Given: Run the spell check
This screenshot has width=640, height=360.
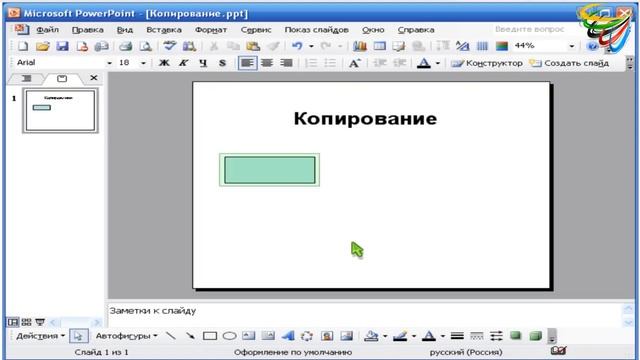Looking at the screenshot, I should 169,46.
